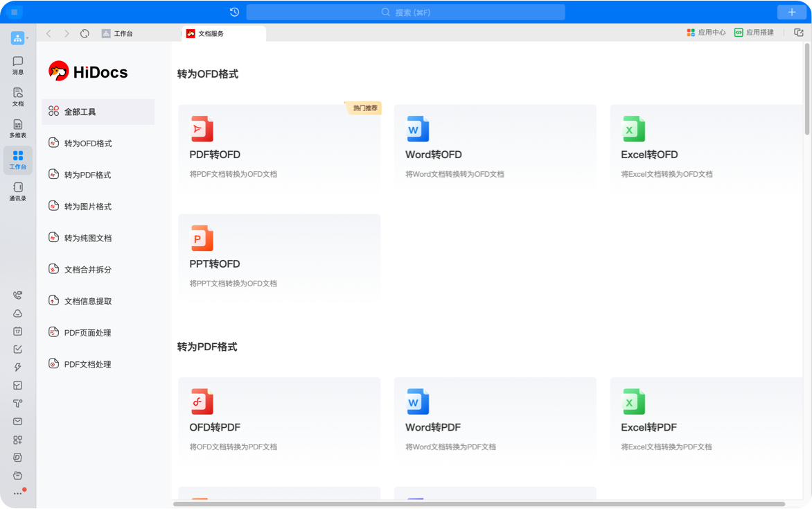Click the 搜索 search field
The image size is (812, 509).
[405, 12]
